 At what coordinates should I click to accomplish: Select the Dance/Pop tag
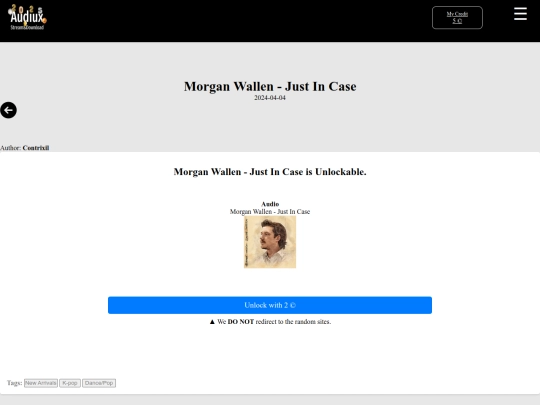[x=99, y=383]
